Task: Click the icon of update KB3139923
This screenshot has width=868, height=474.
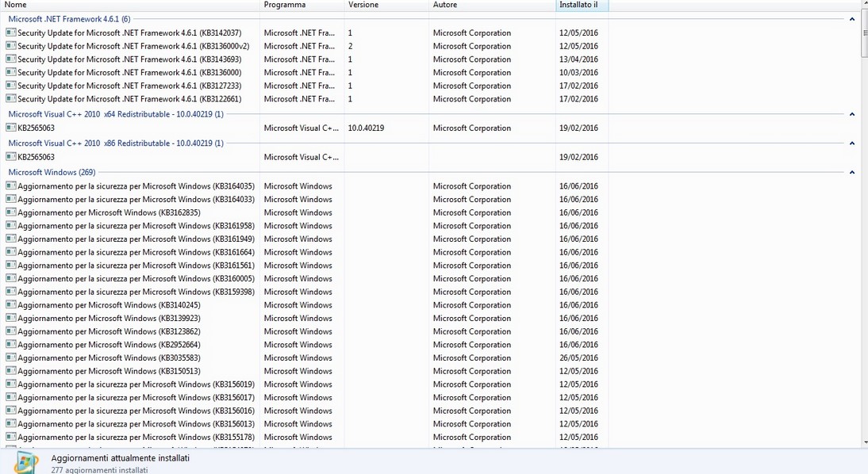Action: pos(10,318)
